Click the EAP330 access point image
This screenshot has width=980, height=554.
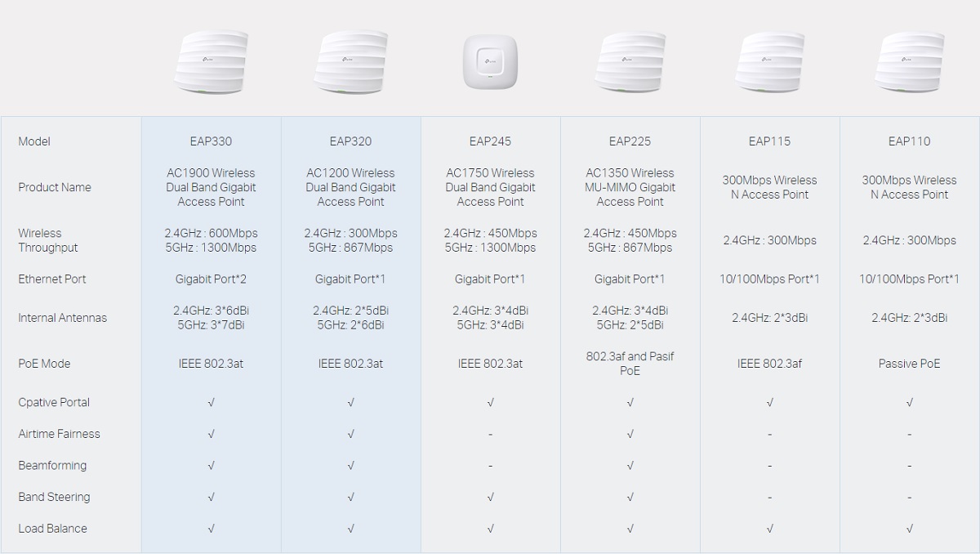point(211,61)
